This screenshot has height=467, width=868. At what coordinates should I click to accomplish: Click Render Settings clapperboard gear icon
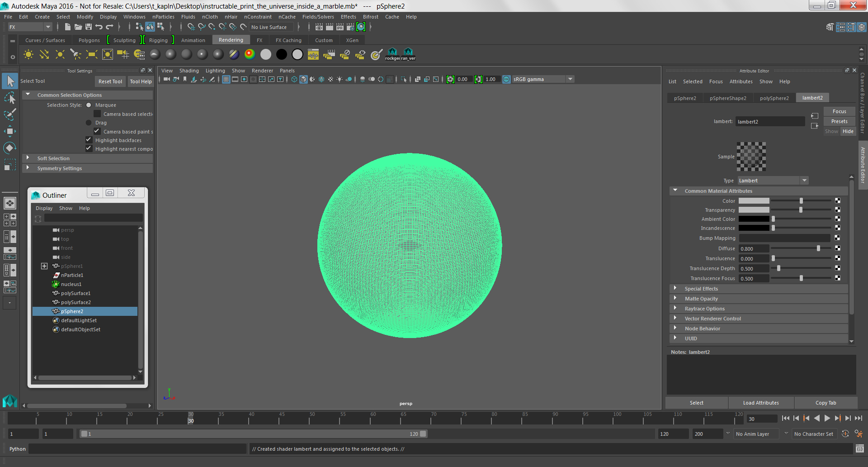pos(350,27)
